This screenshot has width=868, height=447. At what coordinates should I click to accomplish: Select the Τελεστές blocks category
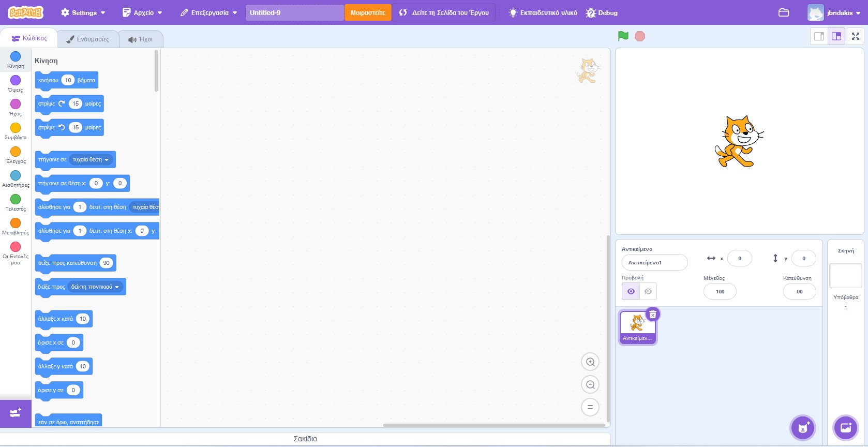[x=16, y=203]
